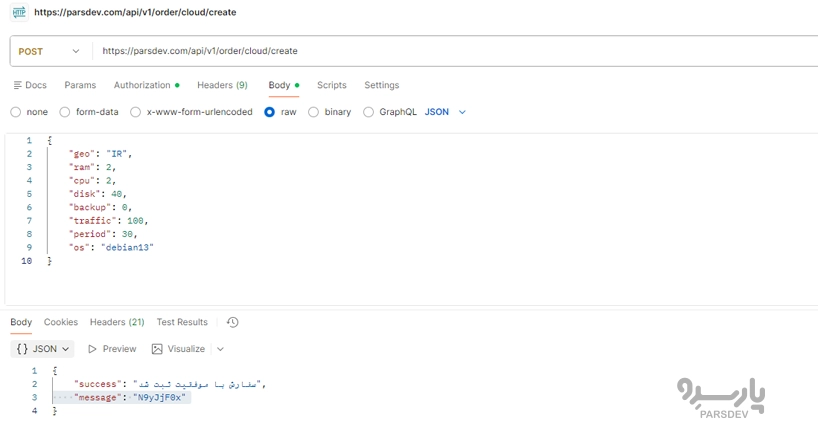Choose the form-data body type
This screenshot has width=818, height=434.
point(66,112)
